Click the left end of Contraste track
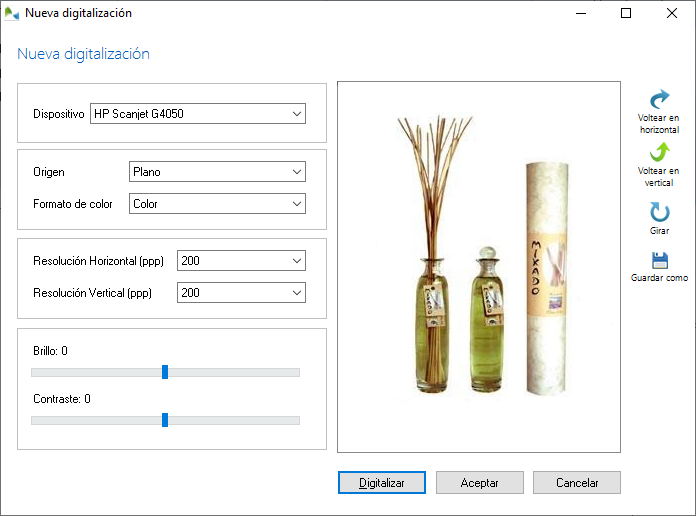The width and height of the screenshot is (696, 516). click(36, 420)
